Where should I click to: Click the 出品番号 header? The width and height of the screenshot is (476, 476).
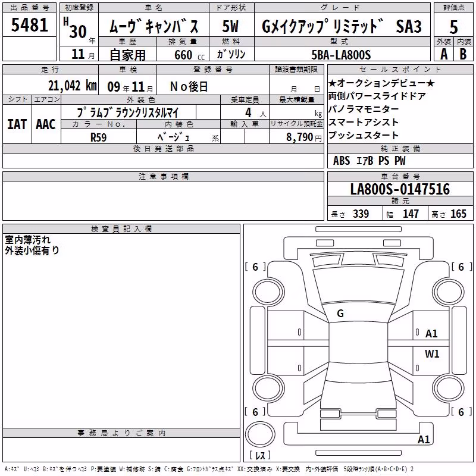coord(29,8)
